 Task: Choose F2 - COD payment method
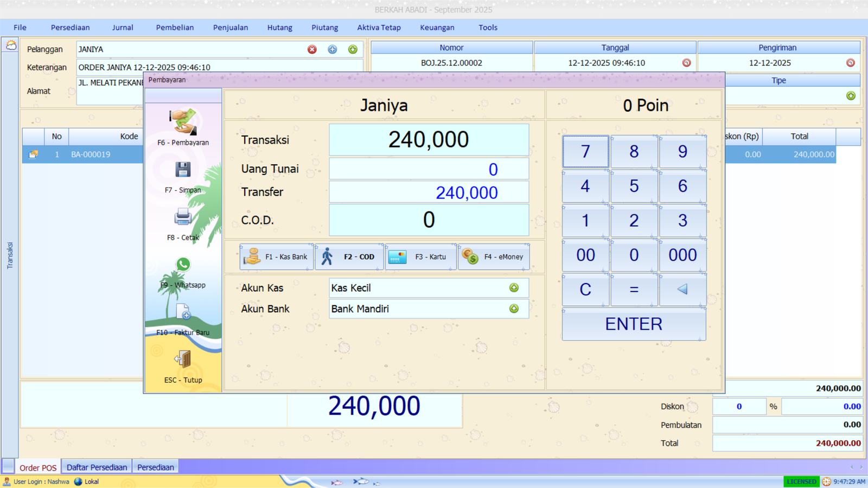349,256
